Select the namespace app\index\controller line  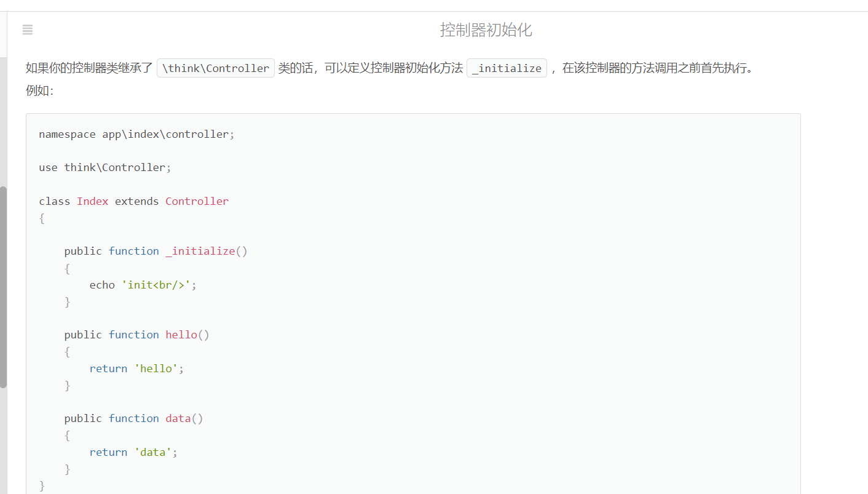pos(135,133)
